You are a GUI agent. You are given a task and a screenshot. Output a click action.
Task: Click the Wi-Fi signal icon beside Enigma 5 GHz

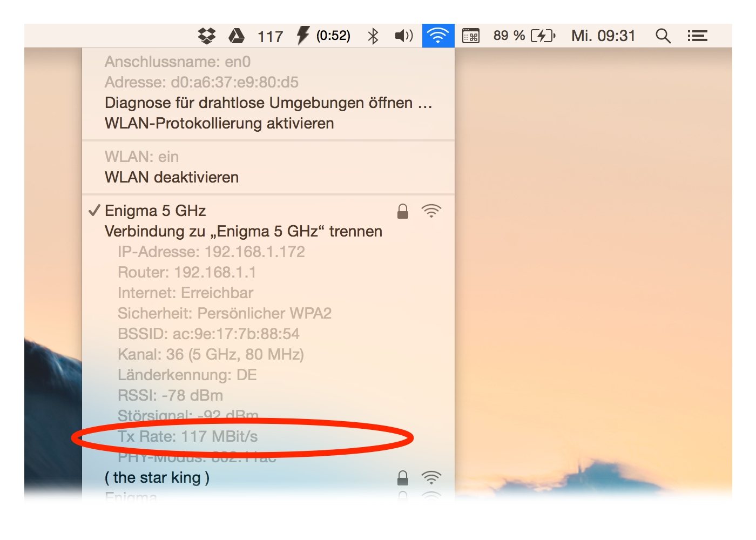(x=431, y=211)
